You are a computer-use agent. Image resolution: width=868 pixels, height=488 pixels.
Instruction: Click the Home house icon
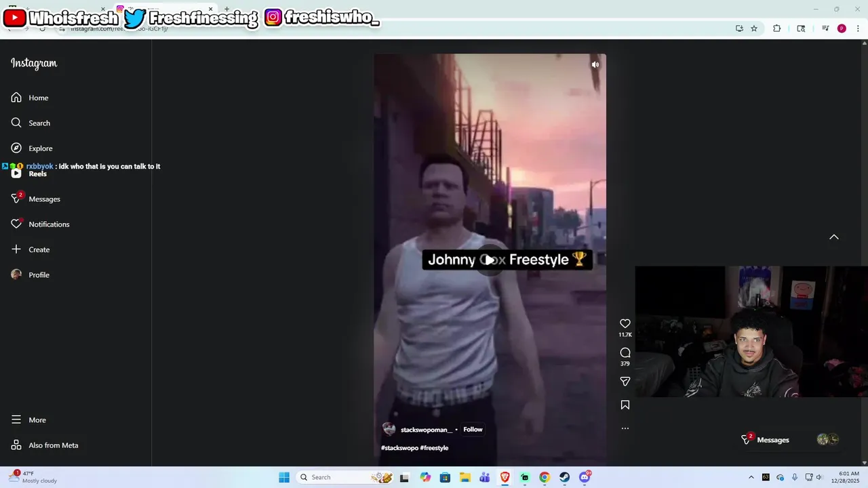pos(16,98)
